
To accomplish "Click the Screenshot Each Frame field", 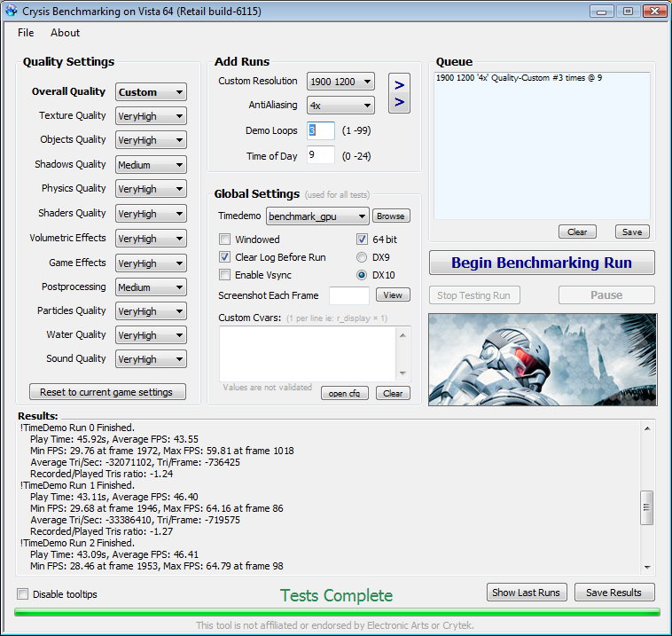I will 349,295.
